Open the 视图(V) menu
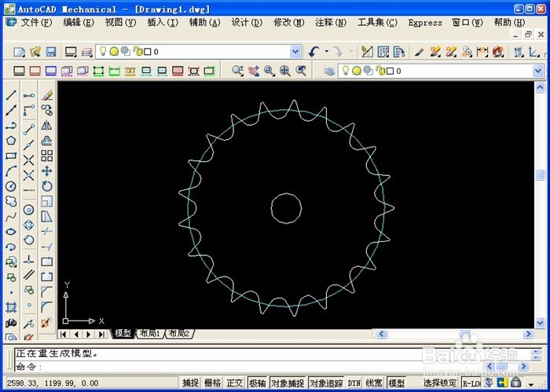Screen dimensions: 550x392 (120, 23)
